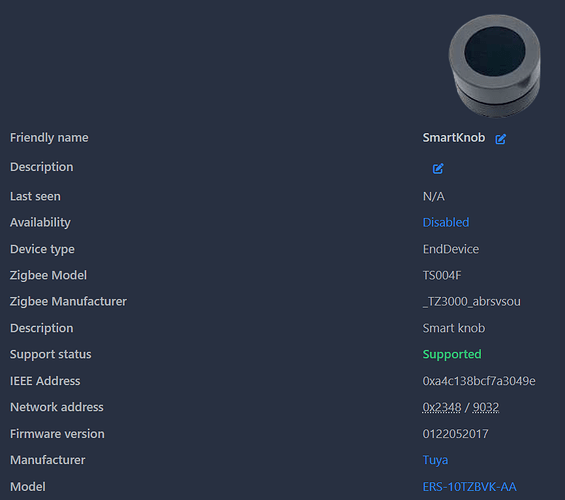Open the Disabled availability link

(x=446, y=222)
